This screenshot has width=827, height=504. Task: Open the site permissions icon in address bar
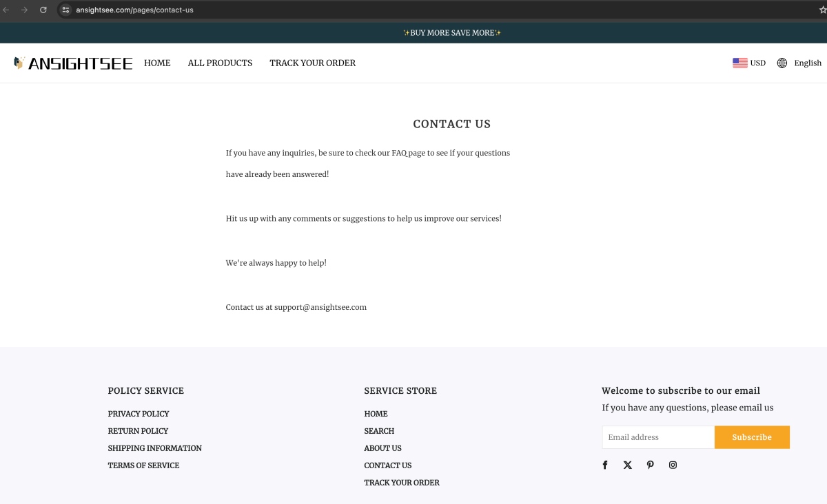(65, 10)
